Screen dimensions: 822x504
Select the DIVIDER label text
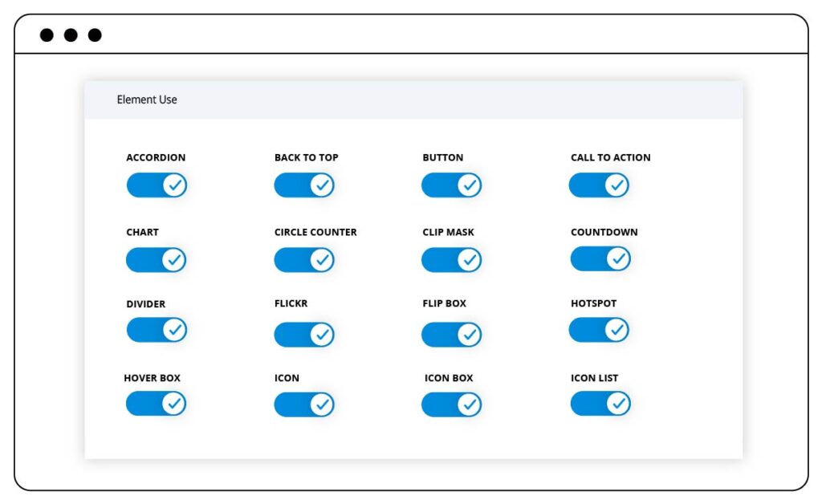[x=146, y=304]
